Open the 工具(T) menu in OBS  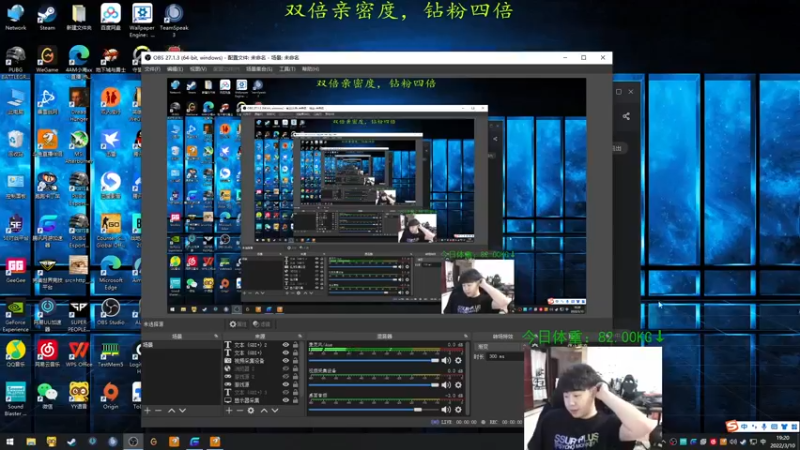(287, 69)
